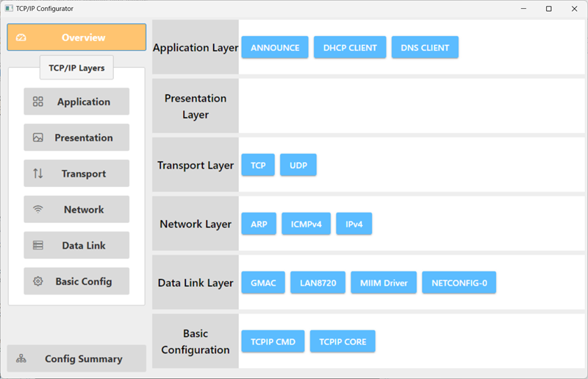Select the DHCP CLIENT component
588x379 pixels.
click(x=350, y=47)
